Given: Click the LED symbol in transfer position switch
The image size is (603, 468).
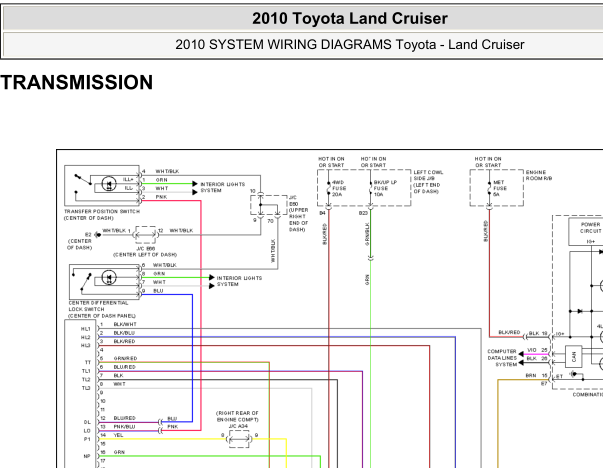Looking at the screenshot, I should click(109, 184).
